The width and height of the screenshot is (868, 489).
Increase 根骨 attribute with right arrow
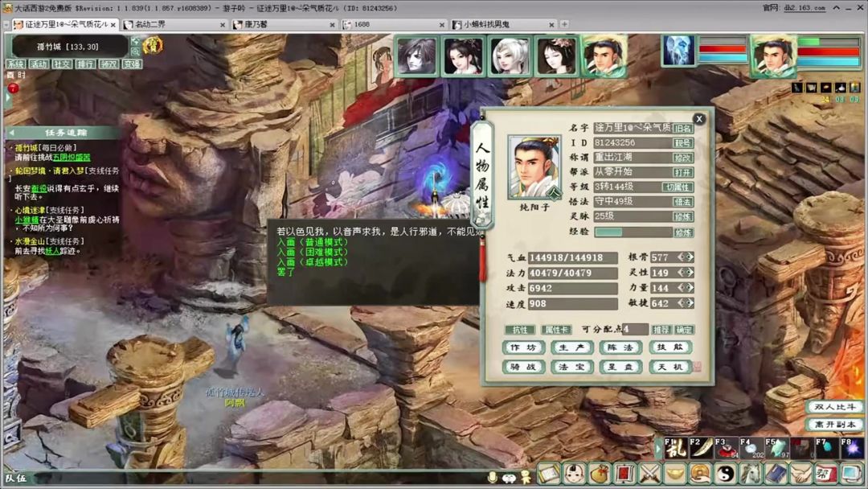tap(690, 257)
